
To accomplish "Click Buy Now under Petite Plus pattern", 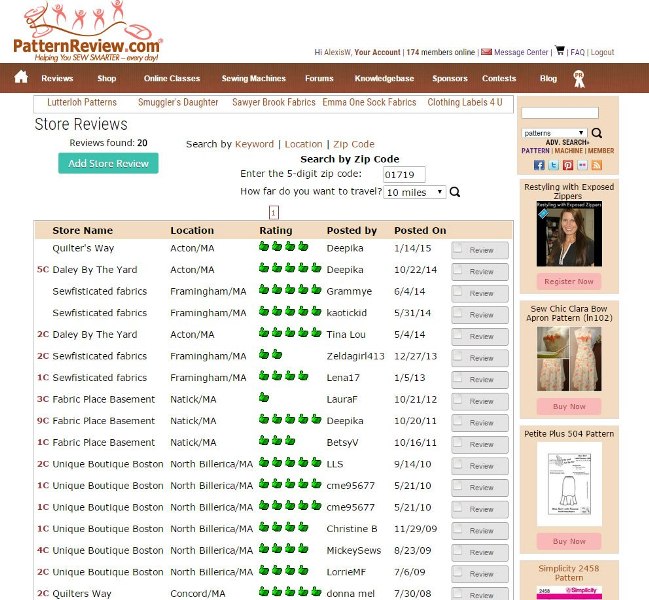I will (569, 541).
